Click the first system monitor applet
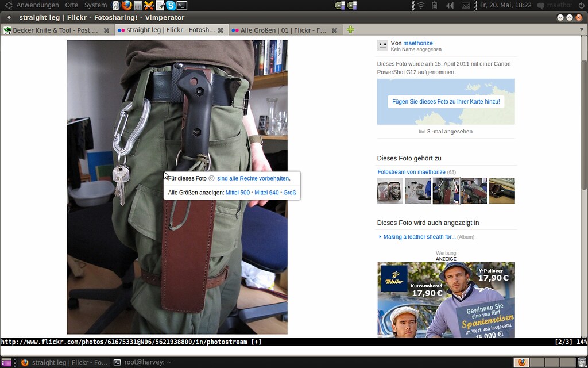The height and width of the screenshot is (368, 588). click(x=340, y=5)
